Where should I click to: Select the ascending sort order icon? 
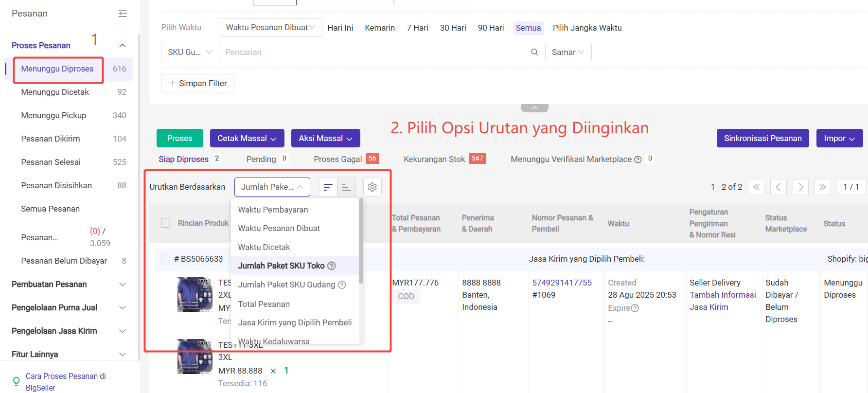pyautogui.click(x=347, y=187)
